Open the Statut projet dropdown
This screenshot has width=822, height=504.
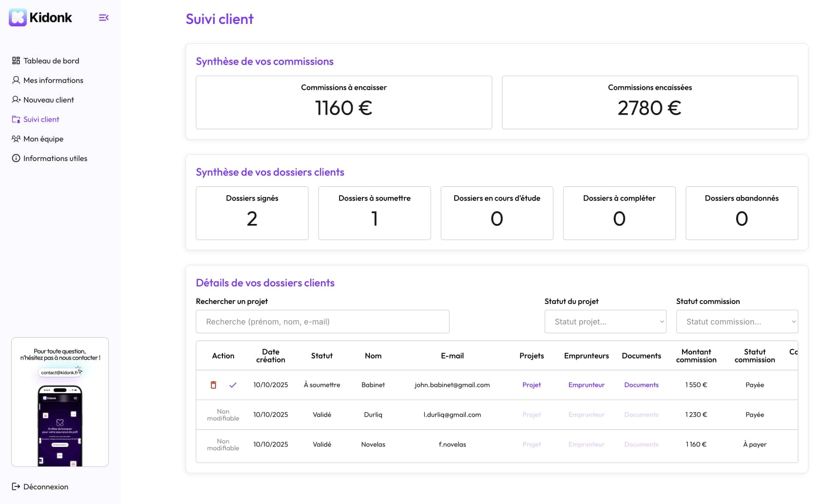pos(605,322)
